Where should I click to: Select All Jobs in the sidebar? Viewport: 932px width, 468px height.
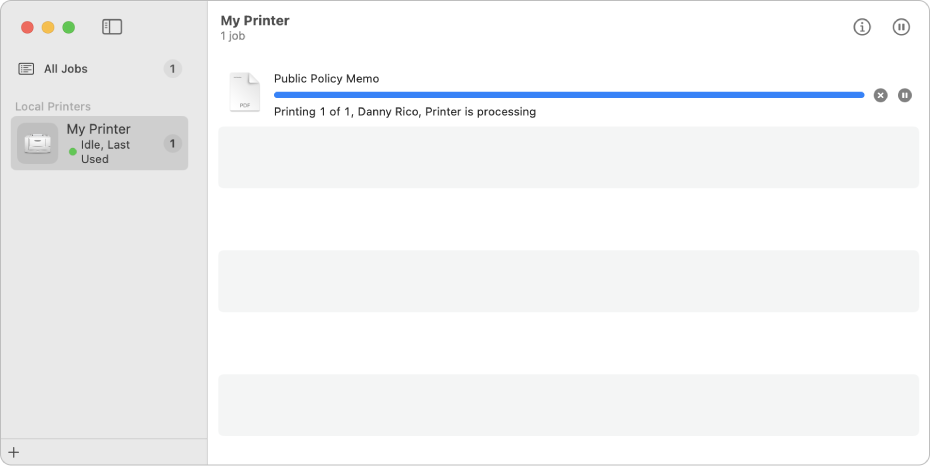click(x=66, y=69)
